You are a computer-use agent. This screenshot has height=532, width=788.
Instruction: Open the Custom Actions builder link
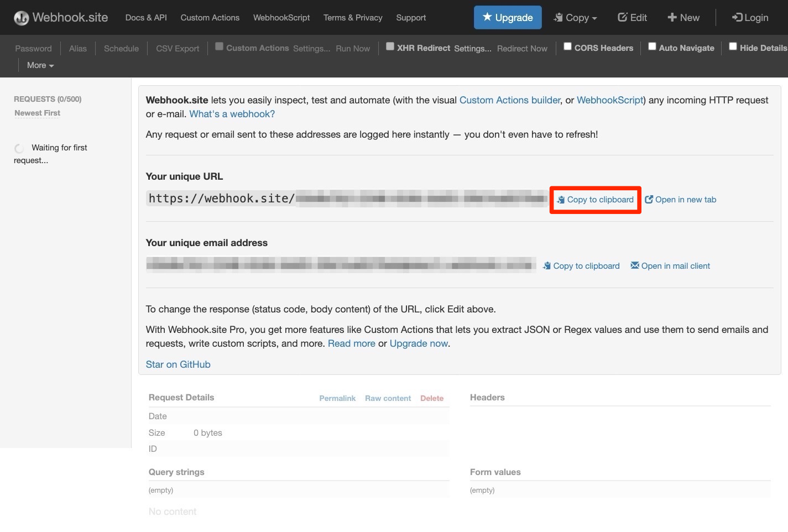(x=510, y=100)
